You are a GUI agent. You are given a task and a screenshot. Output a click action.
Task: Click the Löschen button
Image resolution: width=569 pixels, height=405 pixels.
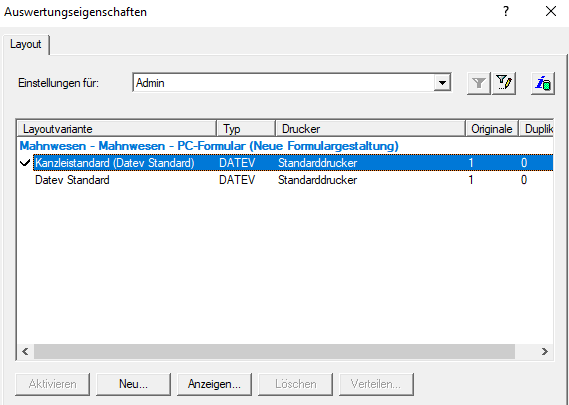(x=295, y=384)
